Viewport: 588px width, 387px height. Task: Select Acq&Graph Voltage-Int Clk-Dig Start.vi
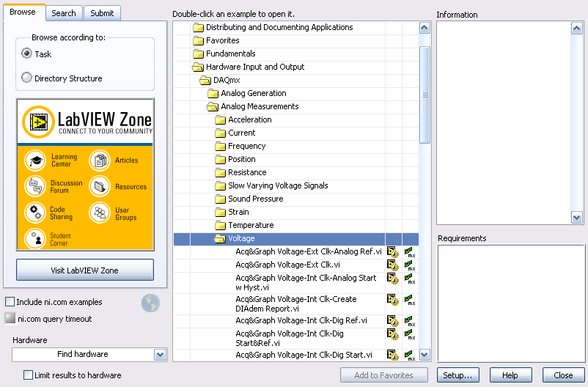[304, 355]
